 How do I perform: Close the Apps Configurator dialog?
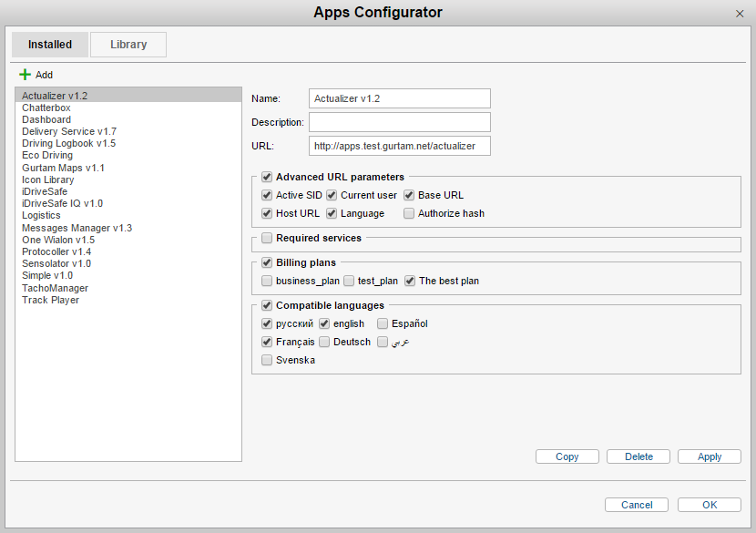click(739, 14)
